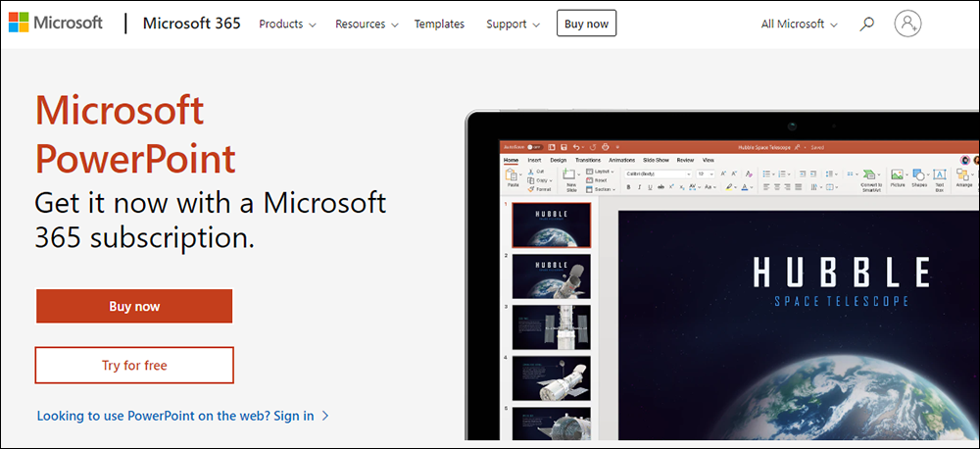This screenshot has width=980, height=449.
Task: Click the Hubble Space Telescope document title
Action: pos(764,148)
